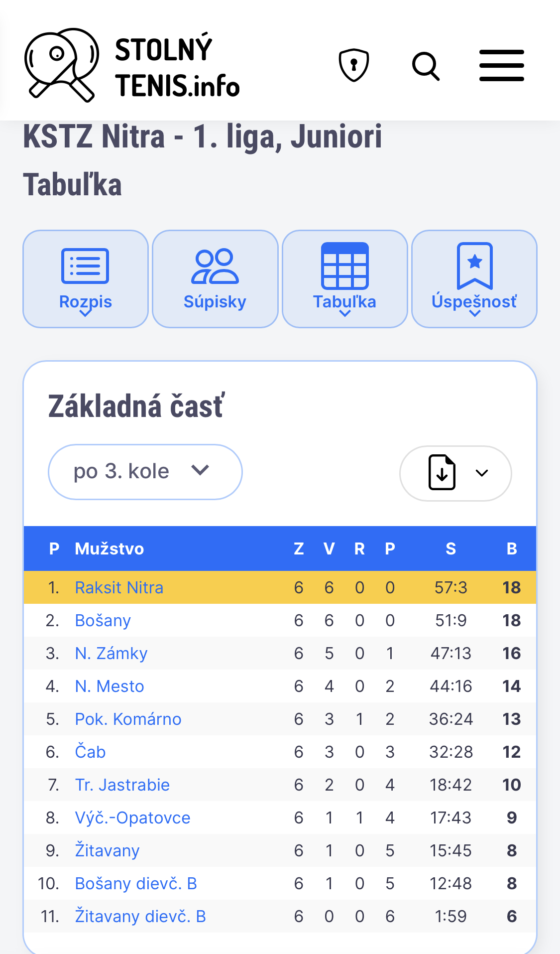Click the Rozpis list icon
Viewport: 560px width, 954px height.
[x=85, y=266]
